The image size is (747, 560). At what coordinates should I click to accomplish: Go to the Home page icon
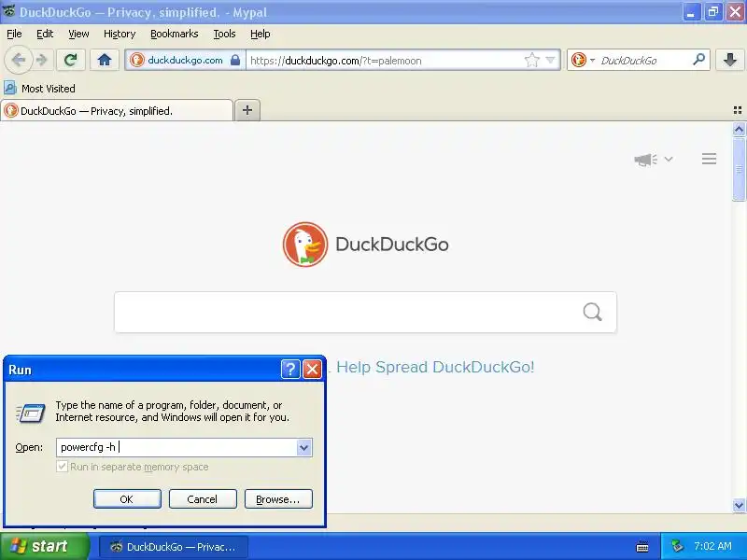coord(105,60)
